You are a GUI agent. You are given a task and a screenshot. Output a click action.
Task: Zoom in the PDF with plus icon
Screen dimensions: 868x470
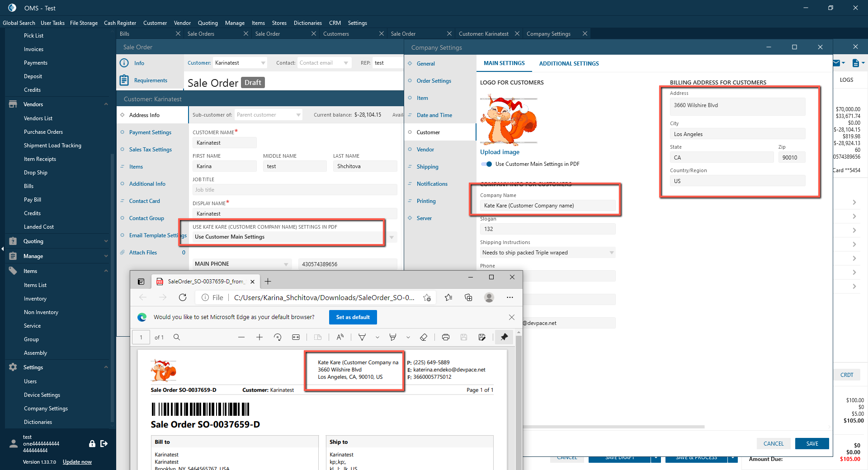(x=259, y=337)
